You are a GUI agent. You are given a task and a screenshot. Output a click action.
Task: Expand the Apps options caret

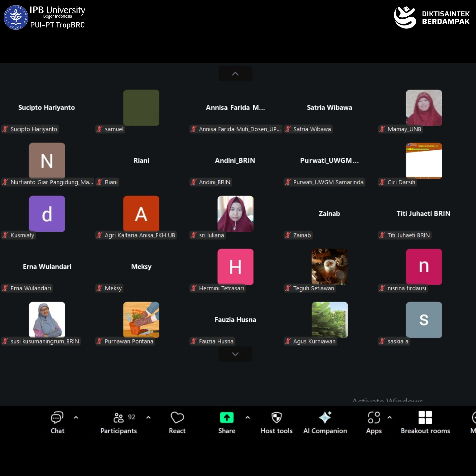[390, 418]
